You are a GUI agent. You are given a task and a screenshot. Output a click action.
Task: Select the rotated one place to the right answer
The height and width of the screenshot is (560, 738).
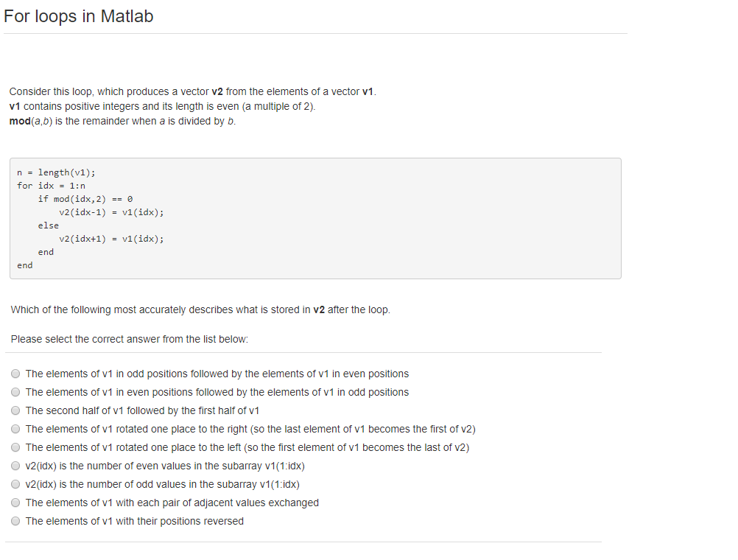pyautogui.click(x=250, y=429)
